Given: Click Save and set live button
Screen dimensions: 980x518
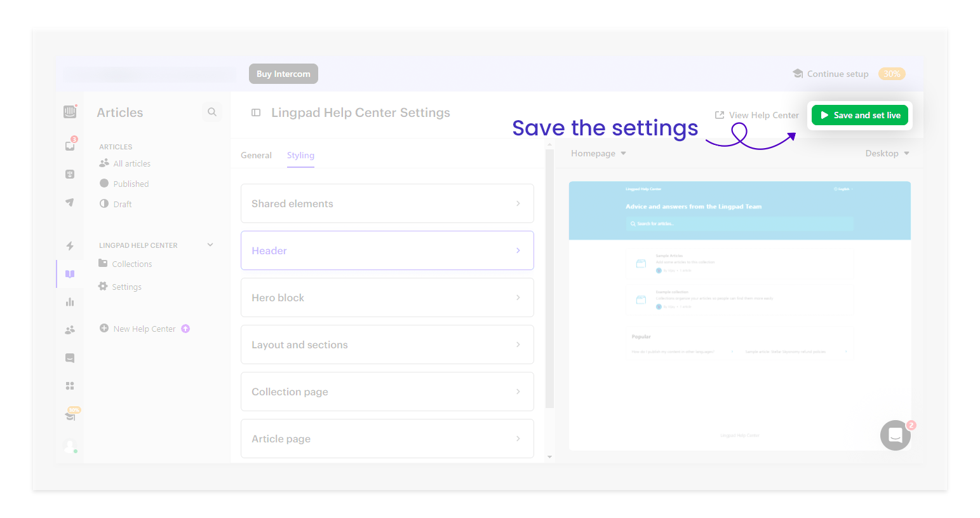Looking at the screenshot, I should [x=860, y=115].
